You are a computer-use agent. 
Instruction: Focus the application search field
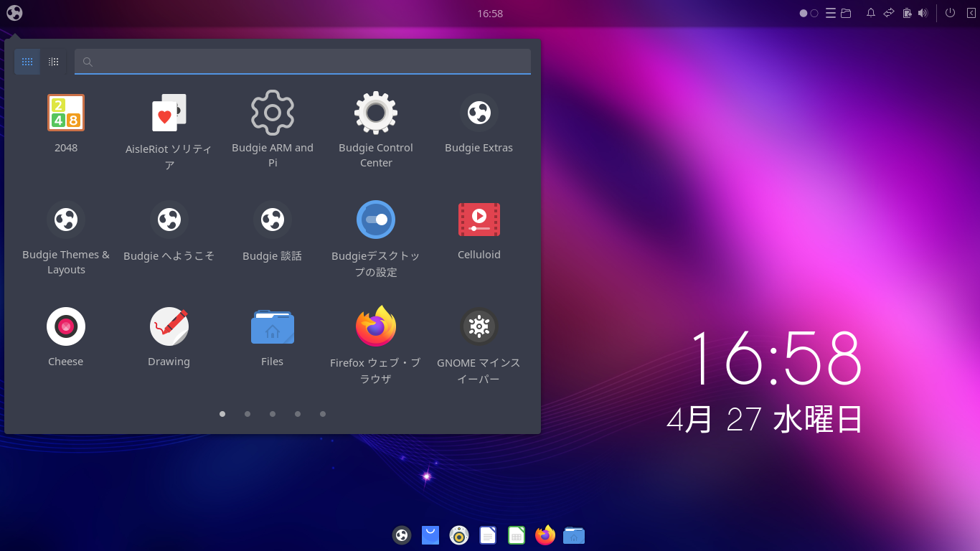[x=303, y=62]
